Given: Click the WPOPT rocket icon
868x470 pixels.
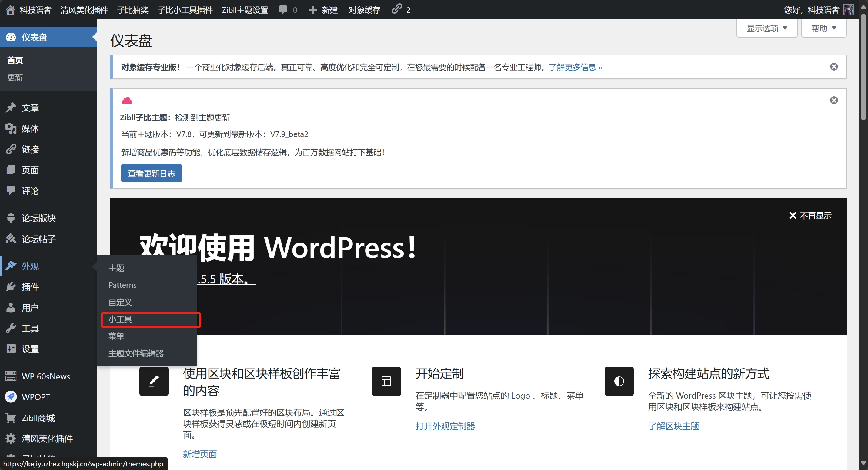Looking at the screenshot, I should 11,397.
